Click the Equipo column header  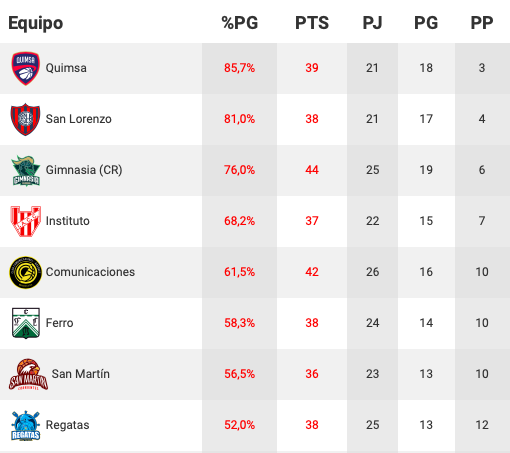[36, 23]
